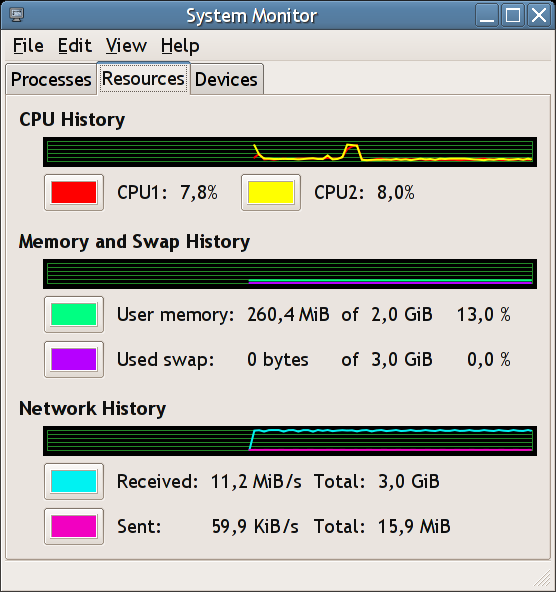Open the magenta Sent color picker
Screen dimensions: 556x592
pos(74,526)
